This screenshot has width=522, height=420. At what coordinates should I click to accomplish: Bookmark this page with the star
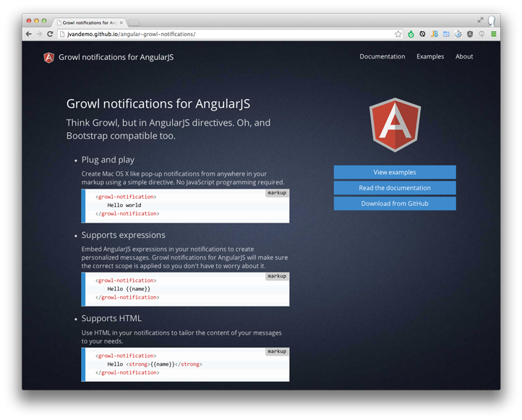click(x=398, y=34)
